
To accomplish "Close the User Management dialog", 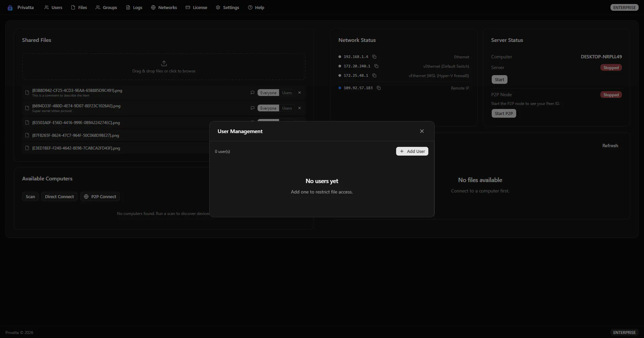I will 422,131.
